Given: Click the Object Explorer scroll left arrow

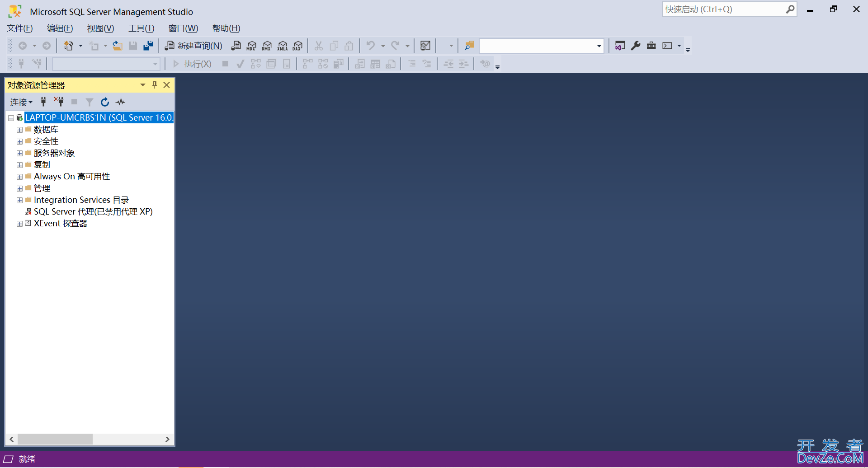Looking at the screenshot, I should [x=12, y=439].
